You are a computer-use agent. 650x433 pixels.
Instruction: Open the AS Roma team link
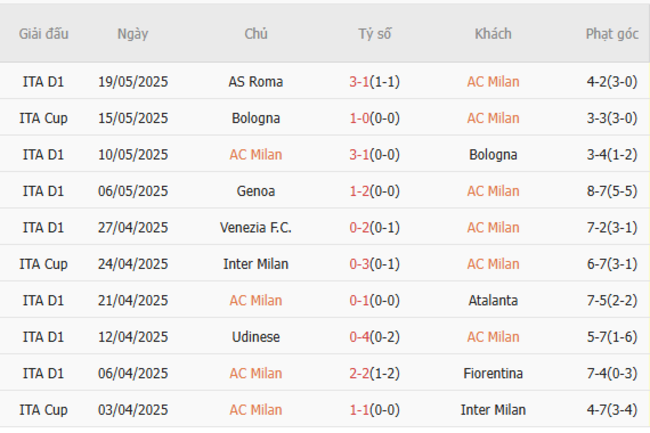tap(256, 82)
